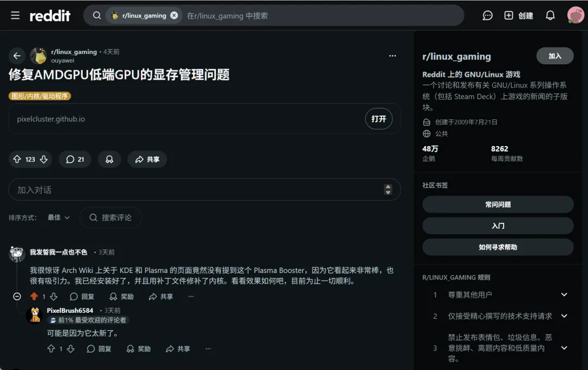This screenshot has height=370, width=588.
Task: Expand the comment box resize handle
Action: point(388,190)
